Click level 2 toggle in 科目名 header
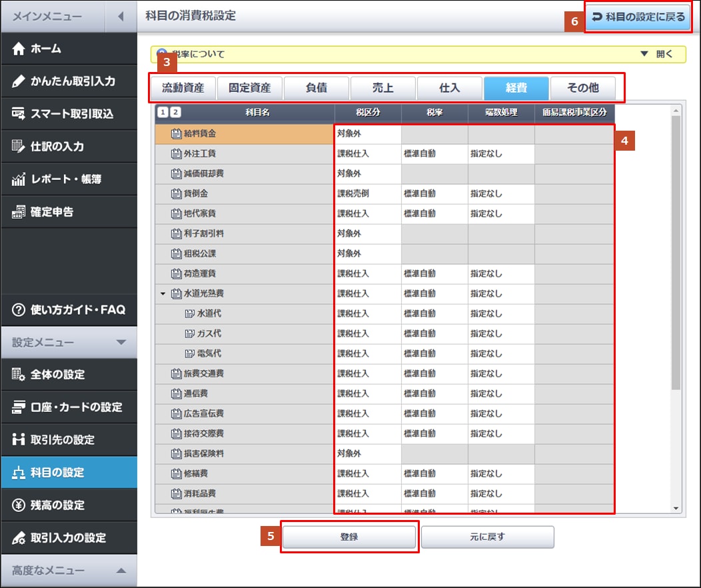This screenshot has height=588, width=701. [175, 112]
